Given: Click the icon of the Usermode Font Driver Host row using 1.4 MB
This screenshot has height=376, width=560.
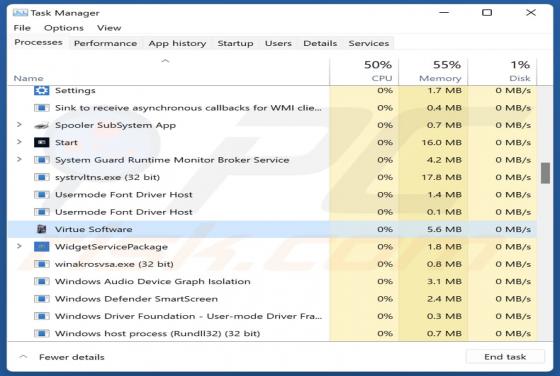Looking at the screenshot, I should (x=41, y=195).
